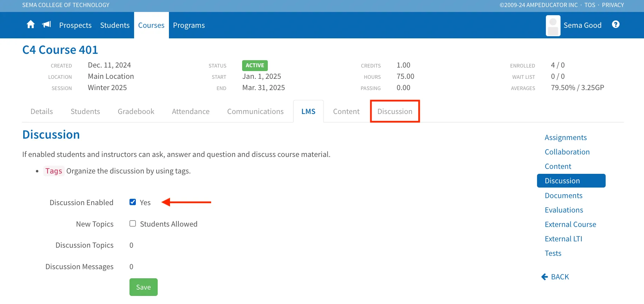644x304 pixels.
Task: Open the Communications tab
Action: (255, 112)
